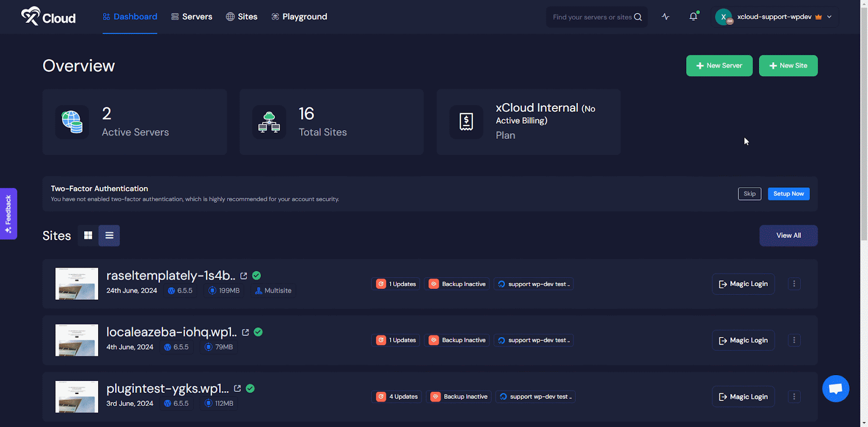Click green status check for raseltemplately-1s4b
This screenshot has width=868, height=427.
(x=257, y=276)
